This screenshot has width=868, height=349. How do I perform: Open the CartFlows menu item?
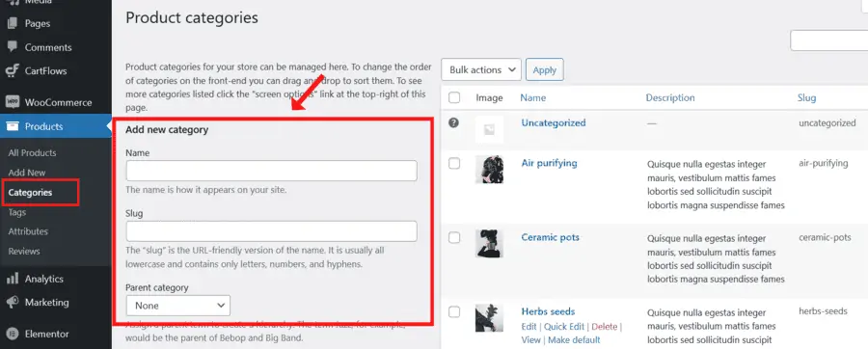[46, 70]
